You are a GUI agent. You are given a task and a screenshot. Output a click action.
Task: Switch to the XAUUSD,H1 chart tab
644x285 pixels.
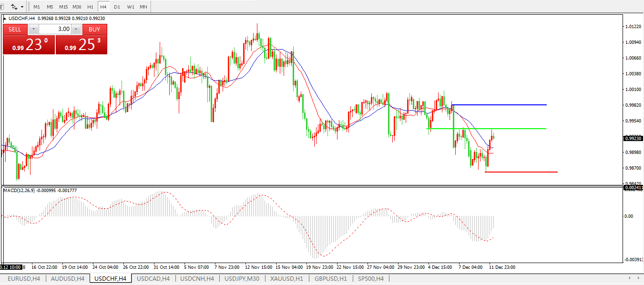(286, 278)
